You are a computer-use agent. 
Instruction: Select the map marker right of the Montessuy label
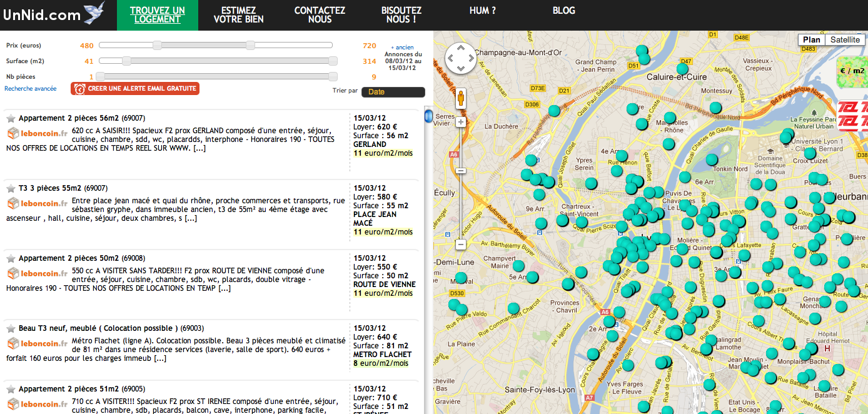pyautogui.click(x=715, y=108)
